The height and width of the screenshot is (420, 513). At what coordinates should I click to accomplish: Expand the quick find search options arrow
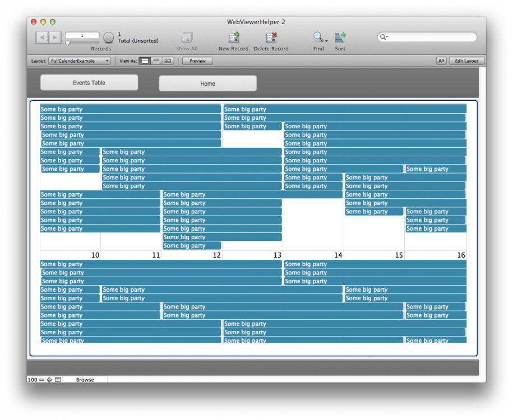(385, 37)
